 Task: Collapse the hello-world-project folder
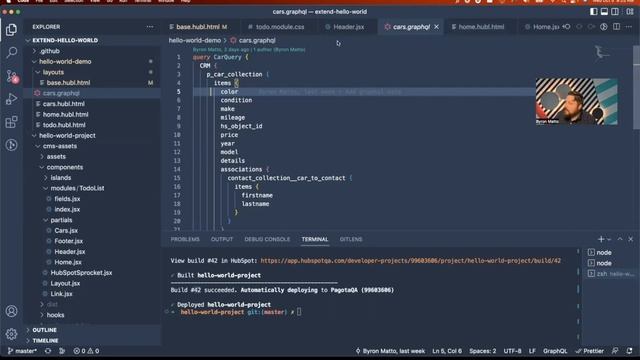(x=92, y=136)
